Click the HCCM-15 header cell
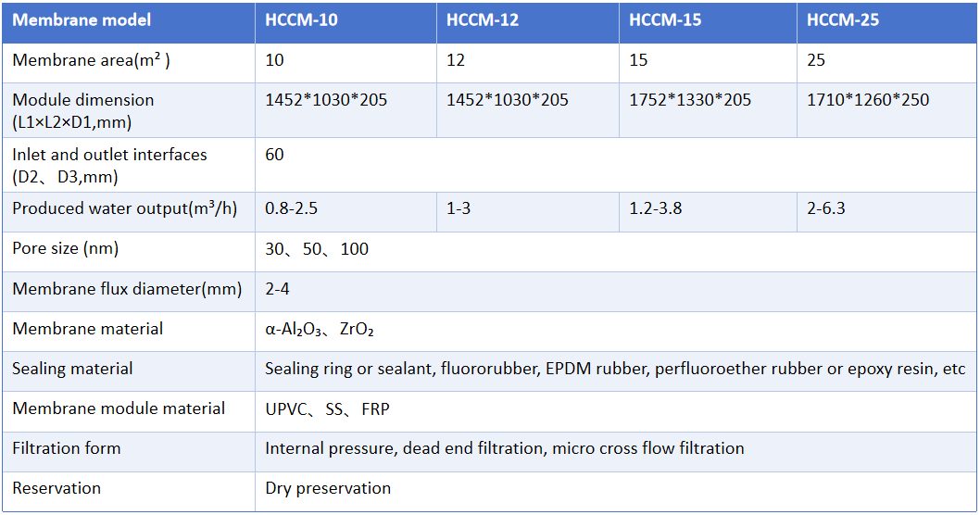This screenshot has width=980, height=515. (x=665, y=20)
